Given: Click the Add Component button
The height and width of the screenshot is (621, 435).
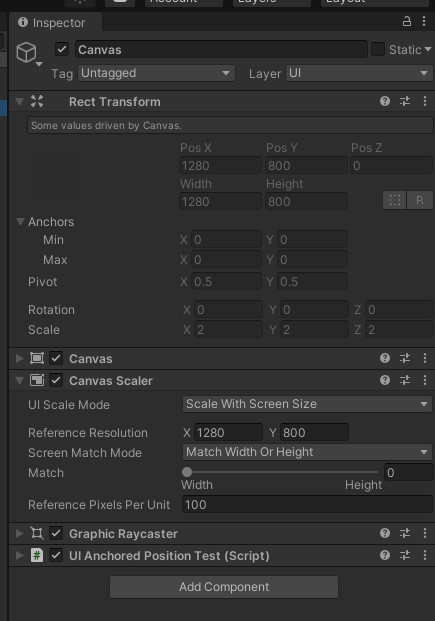Looking at the screenshot, I should click(x=224, y=587).
